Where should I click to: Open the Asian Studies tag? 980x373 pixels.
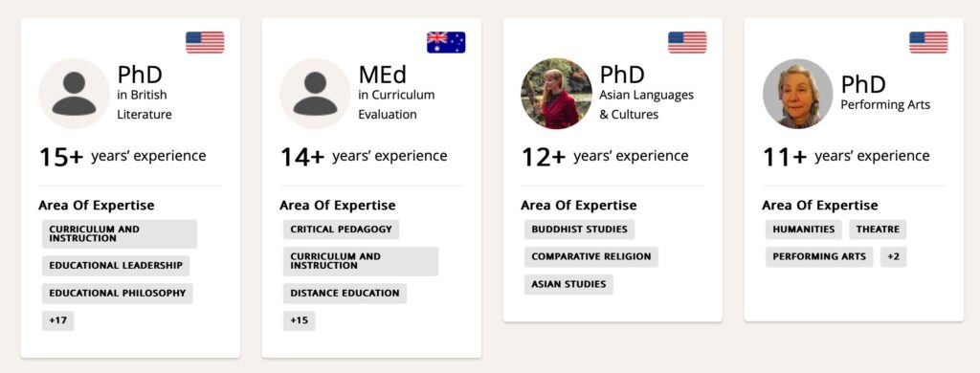568,284
